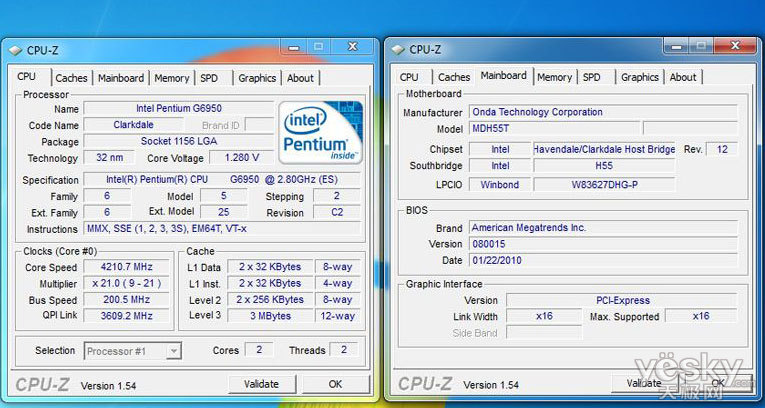Click the processor name field Intel Pentium G6950
765x408 pixels.
(179, 108)
